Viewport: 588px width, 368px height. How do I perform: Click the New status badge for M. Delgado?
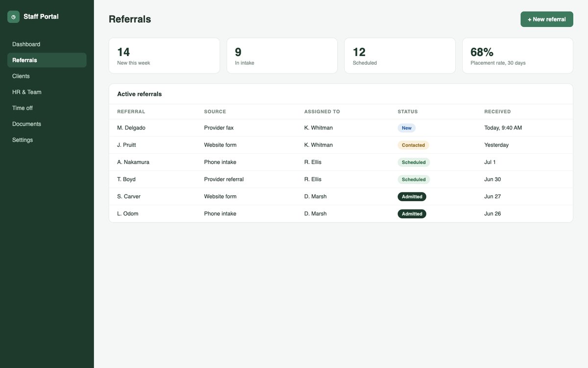click(407, 128)
